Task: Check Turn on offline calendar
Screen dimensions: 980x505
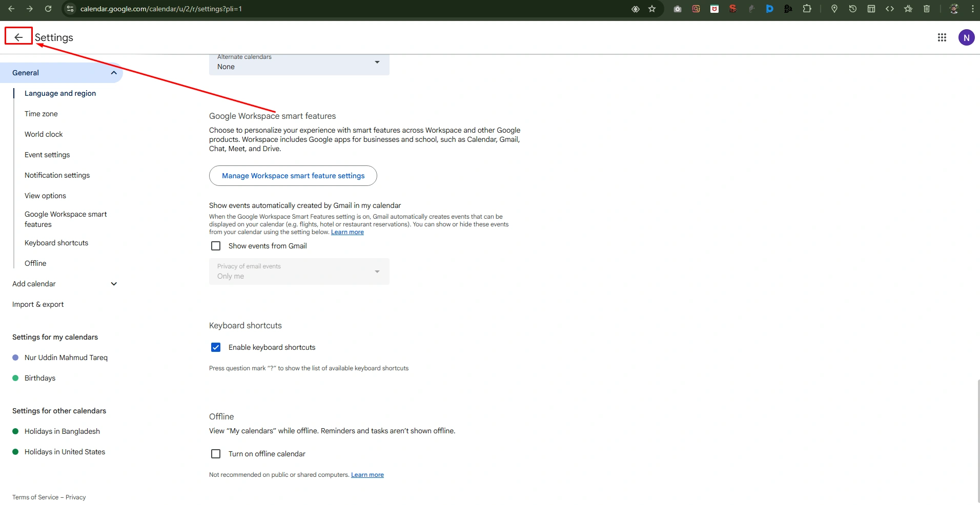Action: [x=216, y=454]
